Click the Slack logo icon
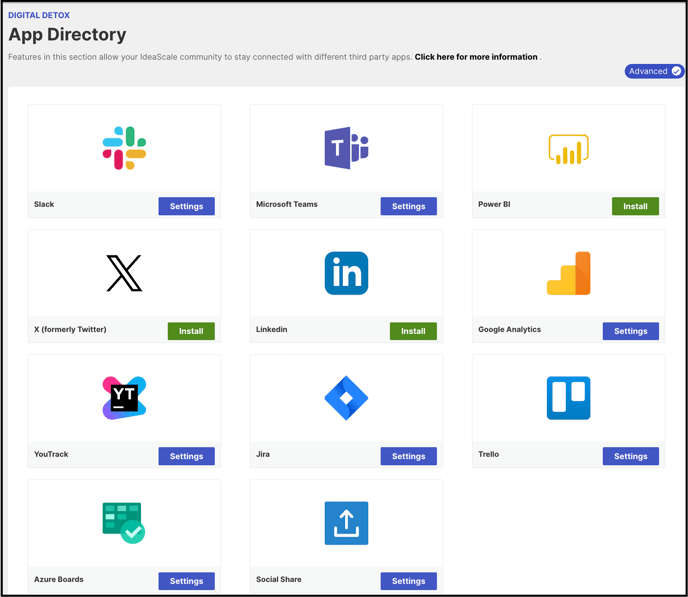This screenshot has height=597, width=688. (x=124, y=148)
